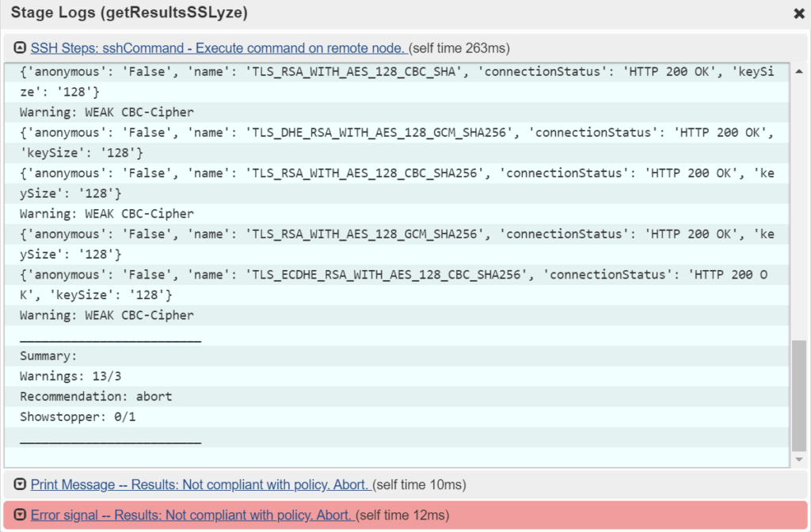
Task: Click the log scrollbar up arrow
Action: (799, 71)
